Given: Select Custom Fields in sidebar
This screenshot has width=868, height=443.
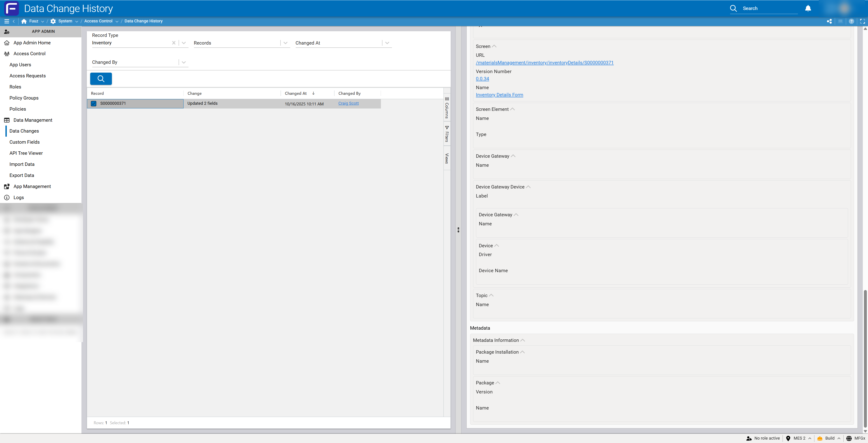Looking at the screenshot, I should pyautogui.click(x=25, y=142).
